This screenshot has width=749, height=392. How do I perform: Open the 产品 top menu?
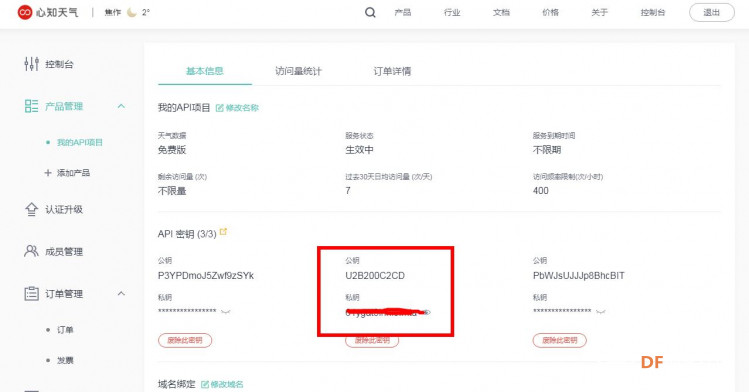click(x=403, y=12)
